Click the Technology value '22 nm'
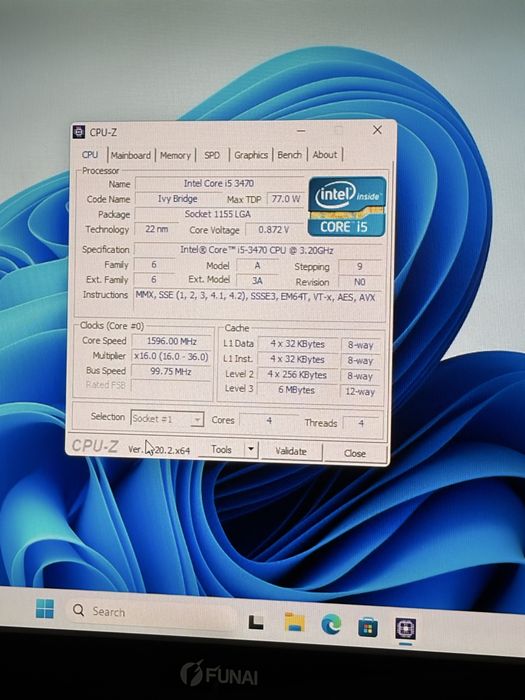 tap(156, 229)
